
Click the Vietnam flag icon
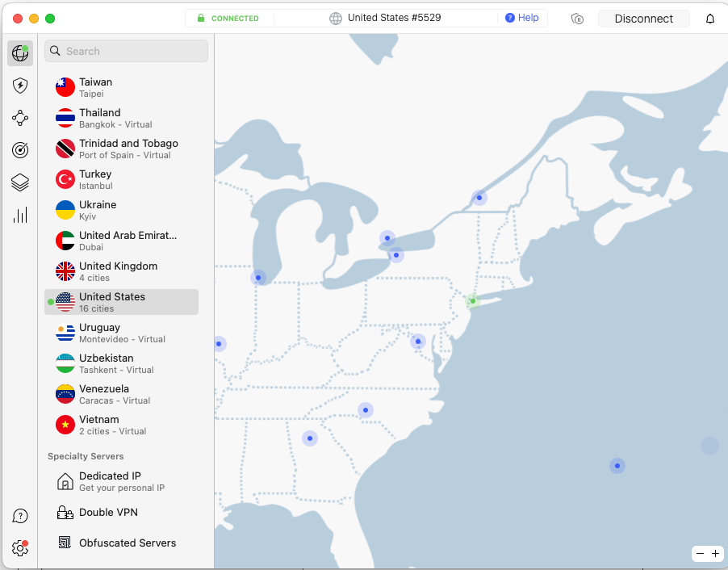[x=65, y=425]
